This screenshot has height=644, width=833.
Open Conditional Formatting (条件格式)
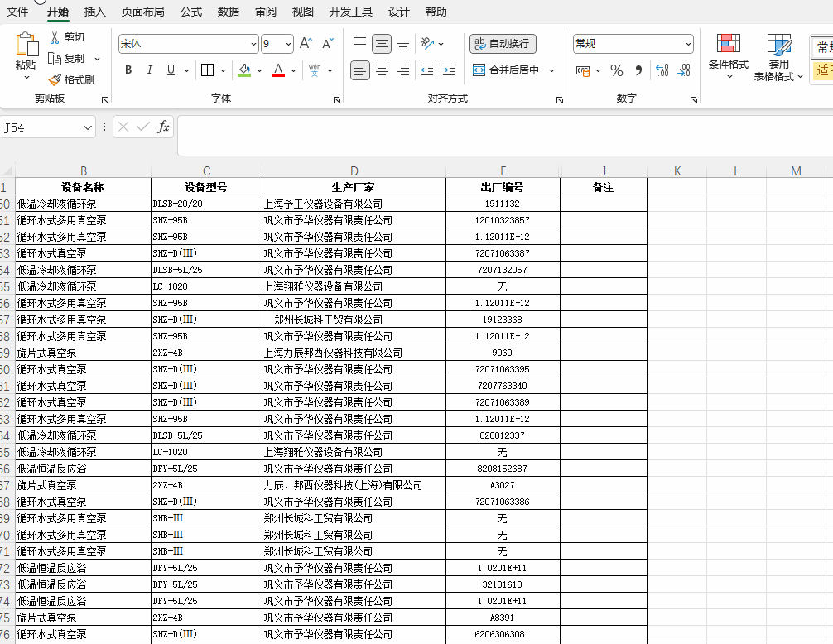click(729, 56)
